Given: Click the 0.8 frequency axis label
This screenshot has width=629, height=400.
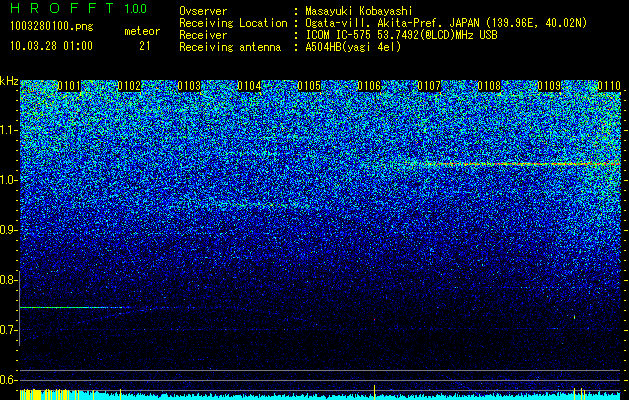Looking at the screenshot, I should [8, 280].
